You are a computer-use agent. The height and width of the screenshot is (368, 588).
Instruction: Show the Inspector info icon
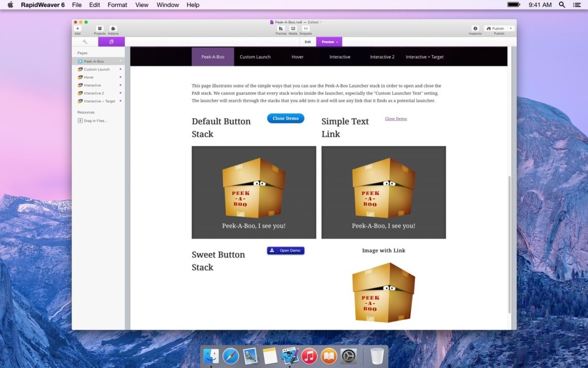click(x=475, y=29)
